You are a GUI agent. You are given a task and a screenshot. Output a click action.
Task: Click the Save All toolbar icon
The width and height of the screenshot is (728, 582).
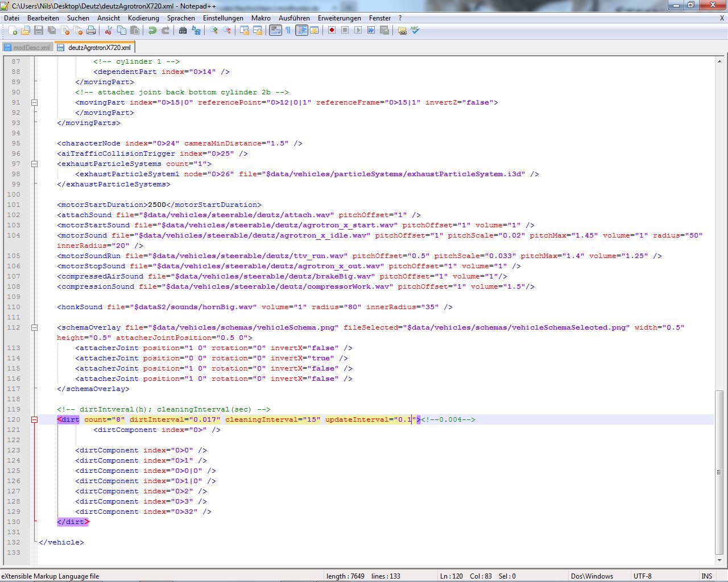52,30
